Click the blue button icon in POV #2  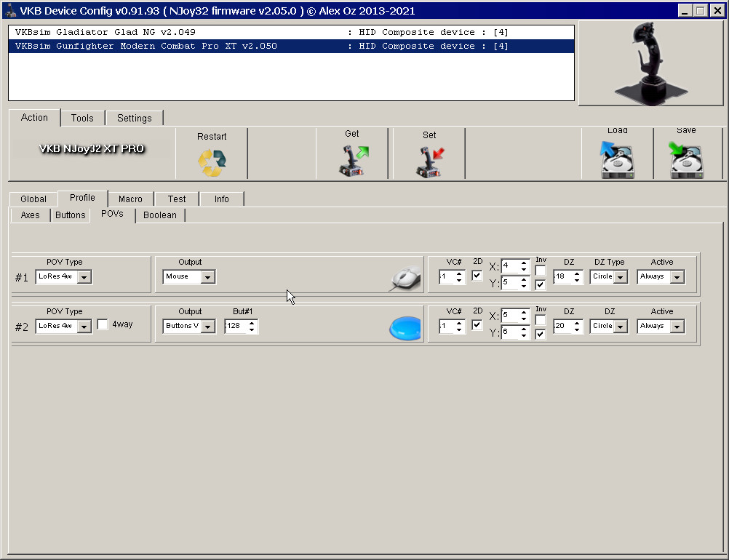[x=405, y=328]
